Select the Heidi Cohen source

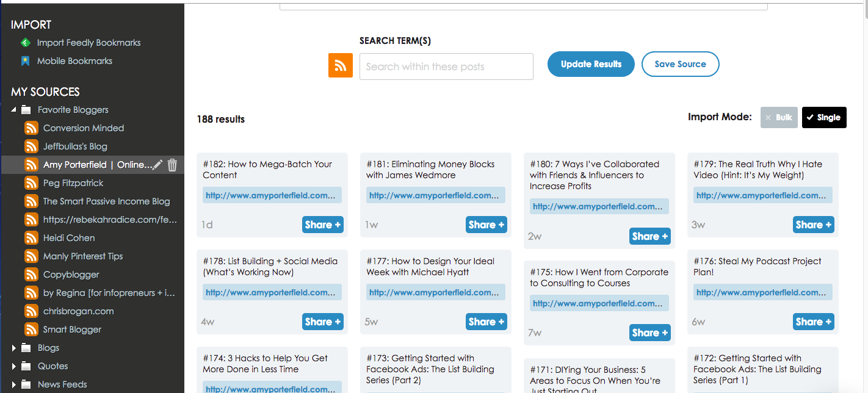[x=69, y=238]
